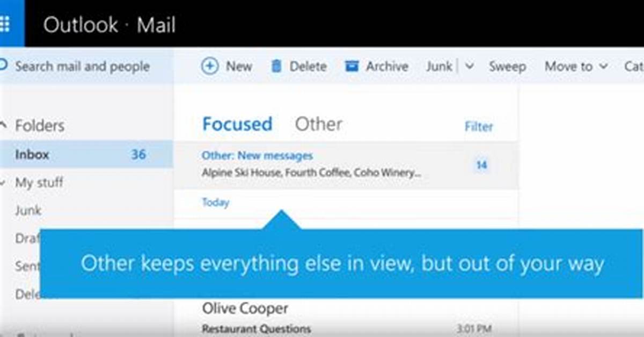Collapse the Folders section chevron
Viewport: 644px width, 337px height.
pyautogui.click(x=4, y=126)
